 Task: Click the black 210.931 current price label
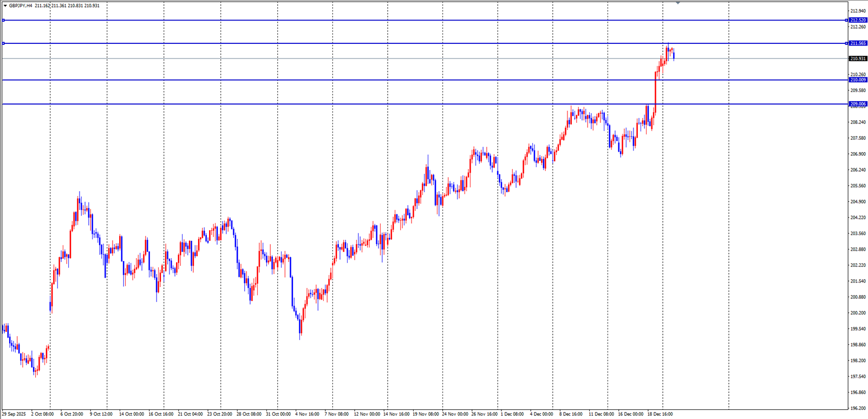click(858, 58)
